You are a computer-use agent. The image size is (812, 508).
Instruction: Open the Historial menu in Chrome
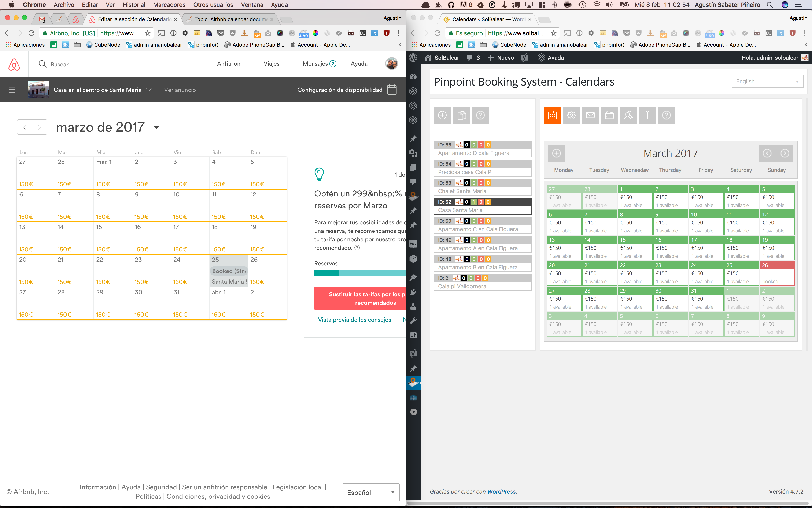click(x=134, y=5)
